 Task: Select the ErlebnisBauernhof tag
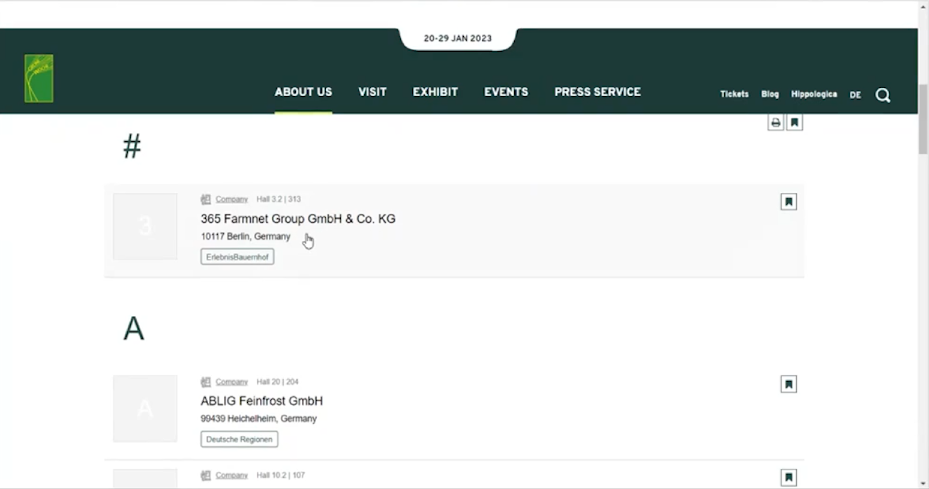[x=237, y=257]
